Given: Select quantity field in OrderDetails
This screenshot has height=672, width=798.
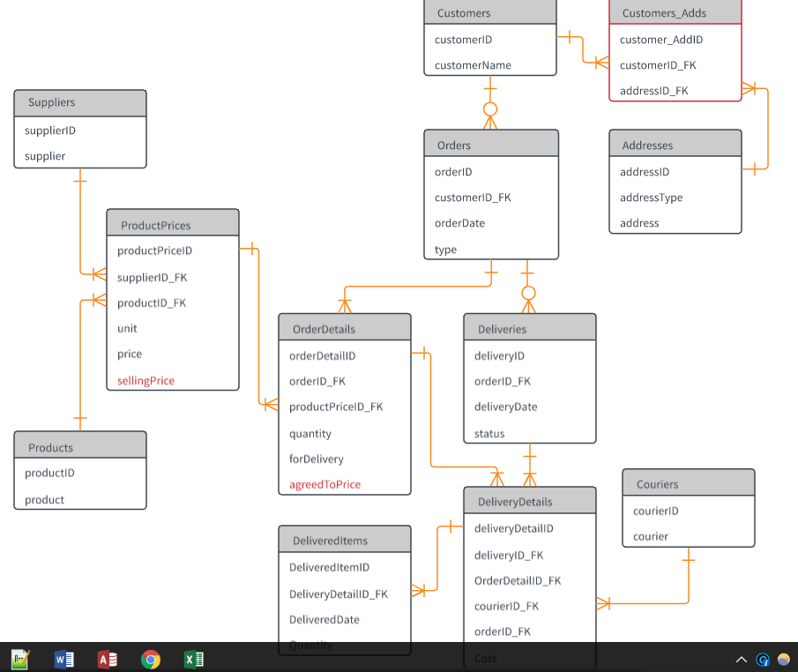Looking at the screenshot, I should [x=310, y=434].
